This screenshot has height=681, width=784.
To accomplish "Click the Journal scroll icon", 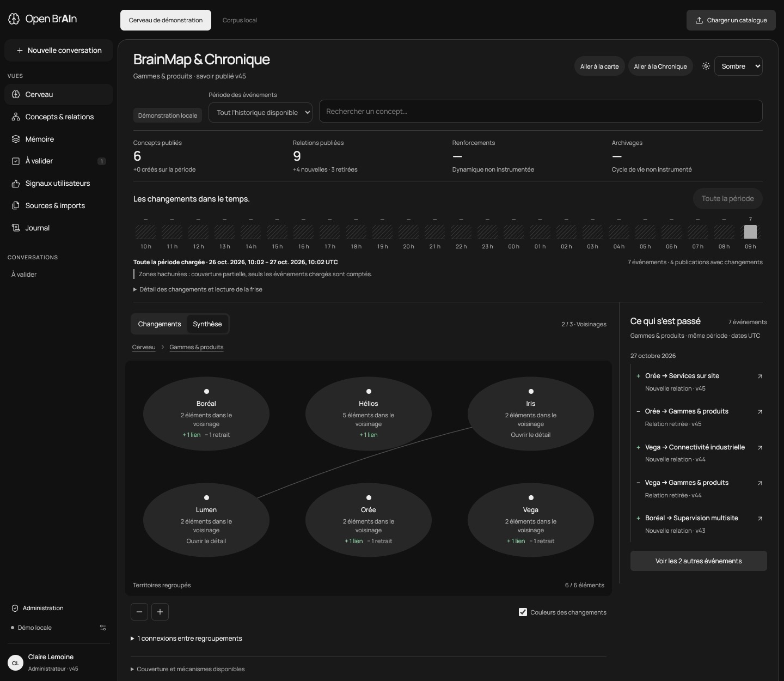I will click(x=16, y=228).
